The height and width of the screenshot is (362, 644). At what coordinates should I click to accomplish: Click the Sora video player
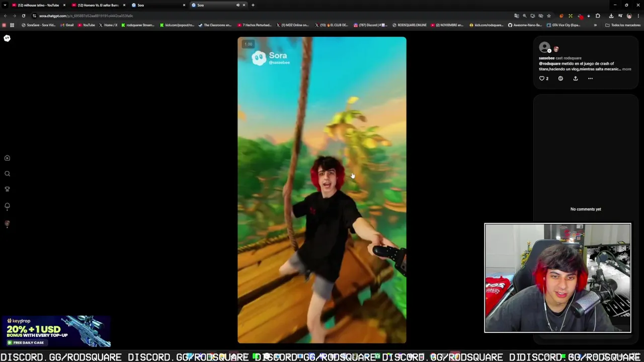322,190
